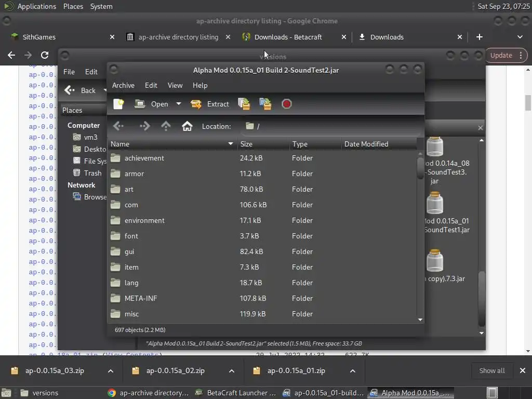Expand the Open recent-files dropdown arrow

point(179,104)
